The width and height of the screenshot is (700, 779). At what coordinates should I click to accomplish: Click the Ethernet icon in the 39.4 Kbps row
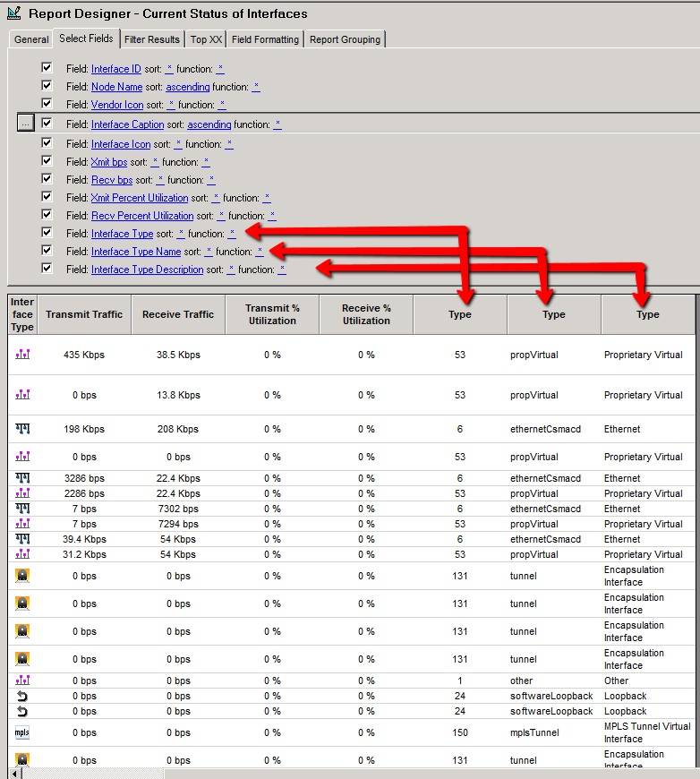click(22, 538)
